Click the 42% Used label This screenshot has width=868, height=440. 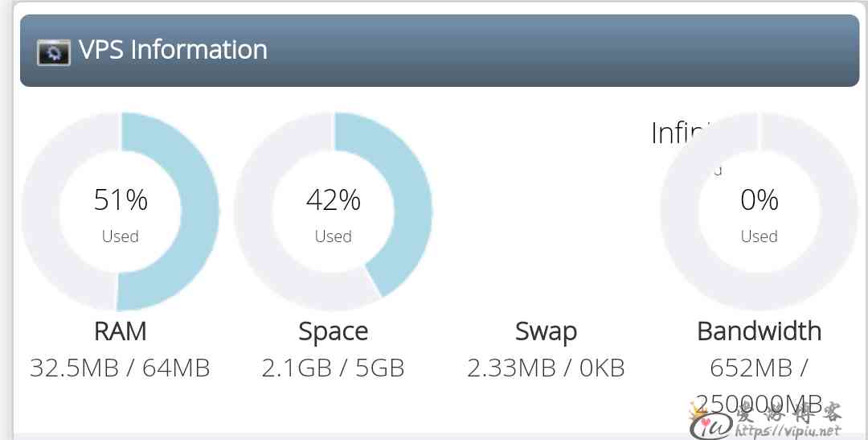pos(334,215)
